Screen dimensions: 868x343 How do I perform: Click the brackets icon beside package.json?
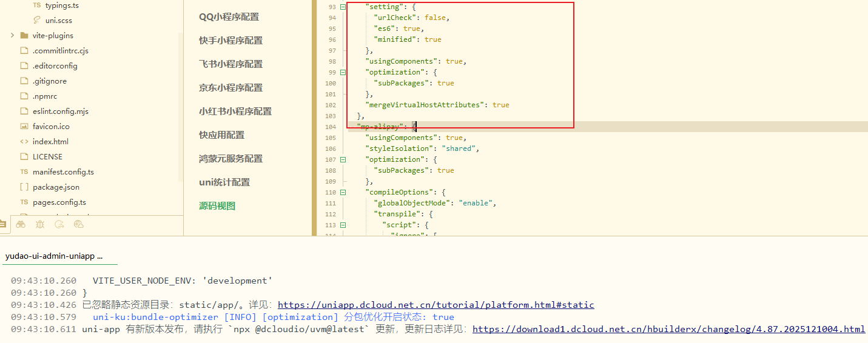24,187
